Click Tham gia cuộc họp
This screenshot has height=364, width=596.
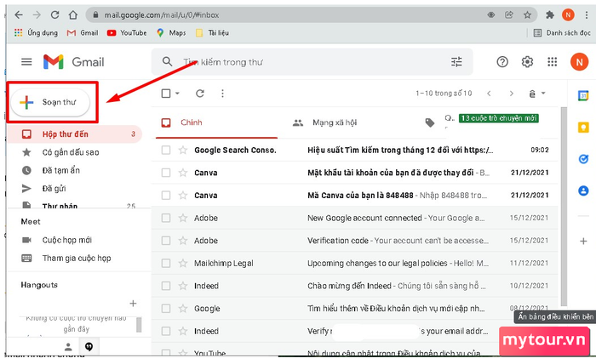(77, 258)
